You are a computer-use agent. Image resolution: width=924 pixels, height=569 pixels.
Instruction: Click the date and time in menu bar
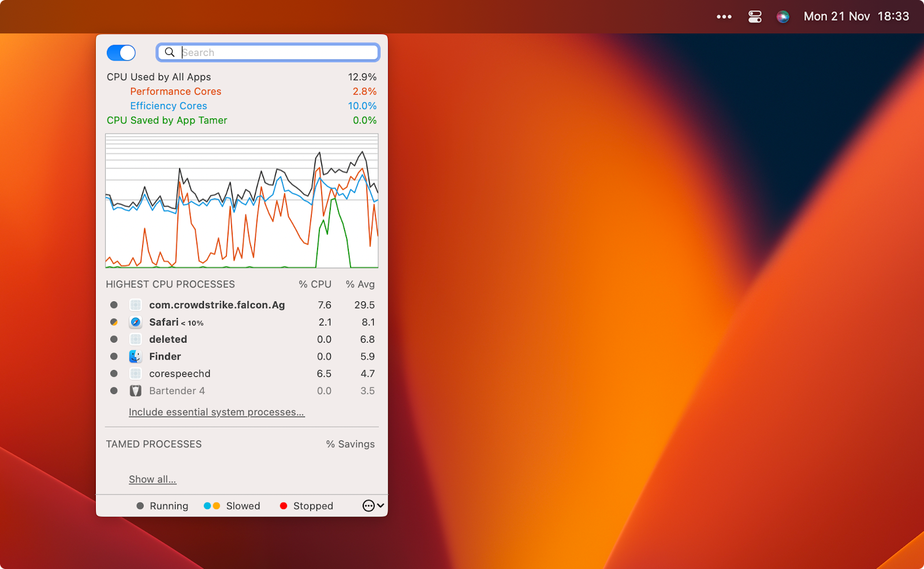[856, 17]
